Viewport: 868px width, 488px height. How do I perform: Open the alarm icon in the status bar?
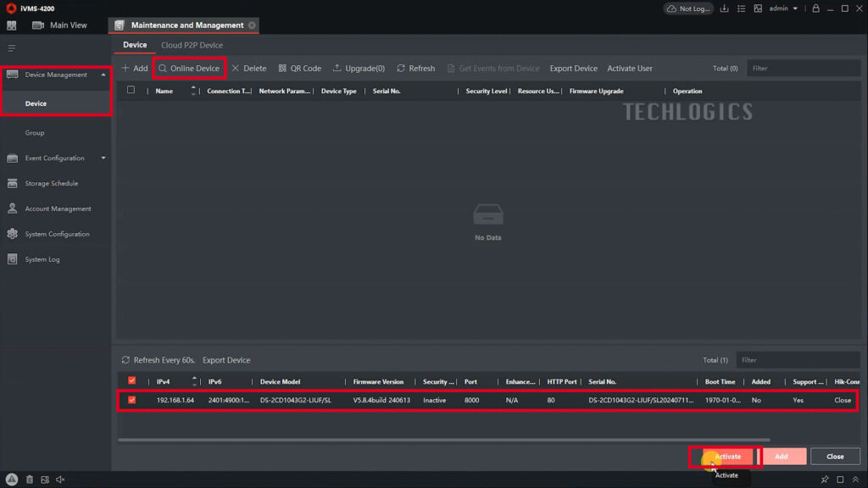click(x=12, y=480)
